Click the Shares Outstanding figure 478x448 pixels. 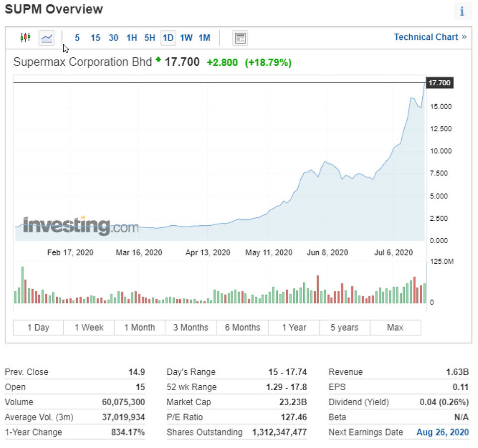[279, 432]
